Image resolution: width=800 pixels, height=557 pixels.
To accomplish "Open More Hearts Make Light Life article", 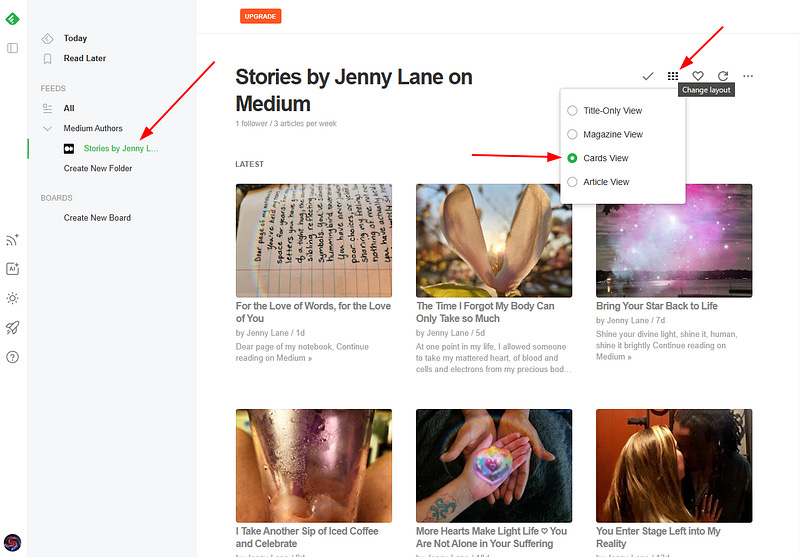I will 491,537.
